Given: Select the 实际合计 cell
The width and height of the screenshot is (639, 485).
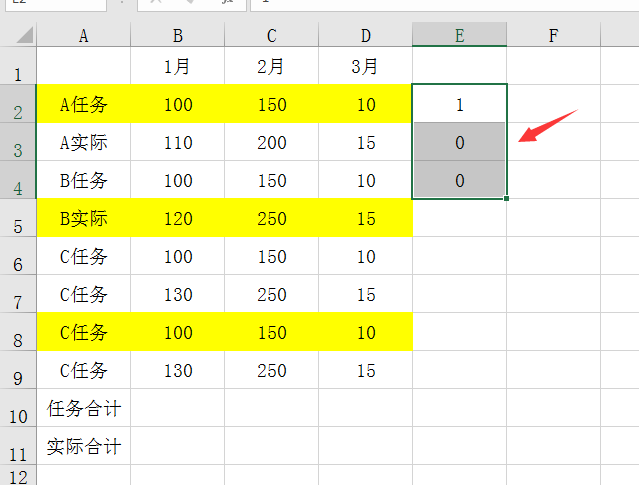Looking at the screenshot, I should coord(84,445).
